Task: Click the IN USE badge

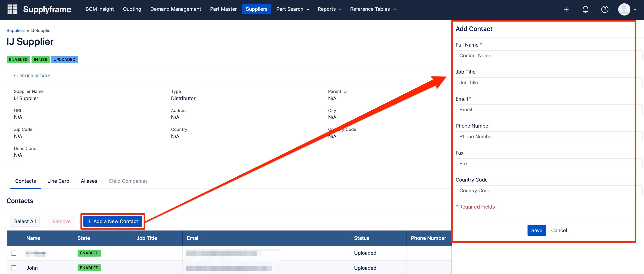Action: 40,59
